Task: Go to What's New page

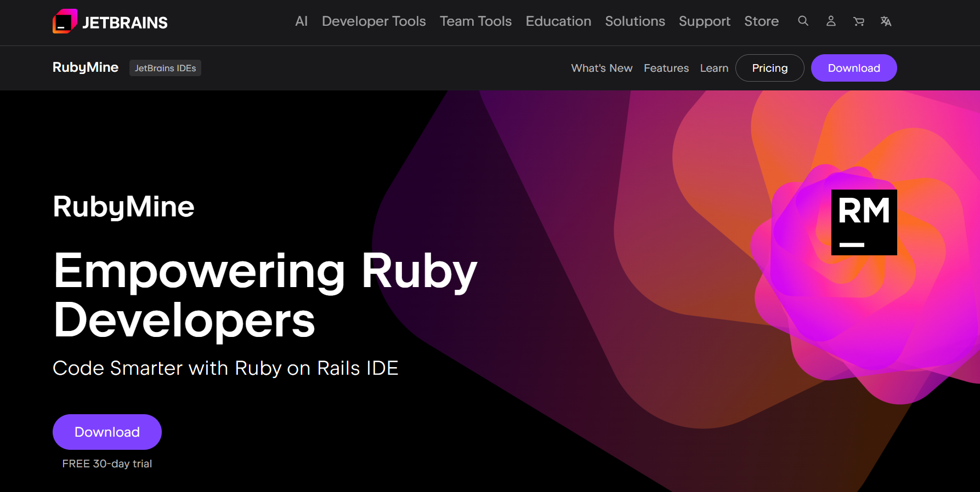Action: (x=602, y=68)
